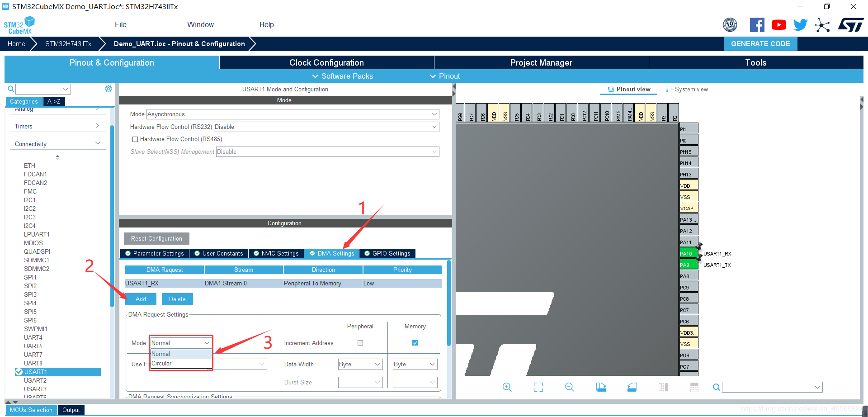Screen dimensions: 868x417
Task: Expand the Timers category
Action: point(57,126)
